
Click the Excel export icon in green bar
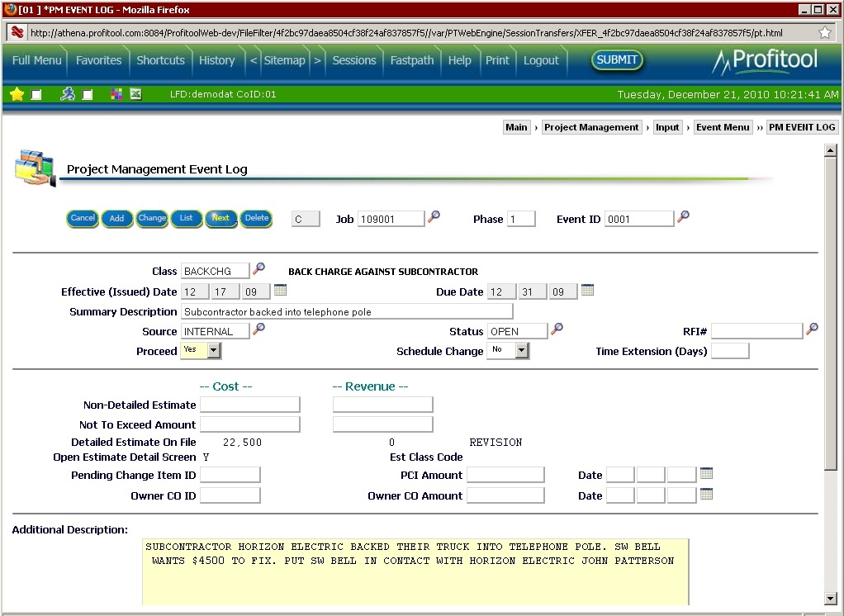coord(135,94)
